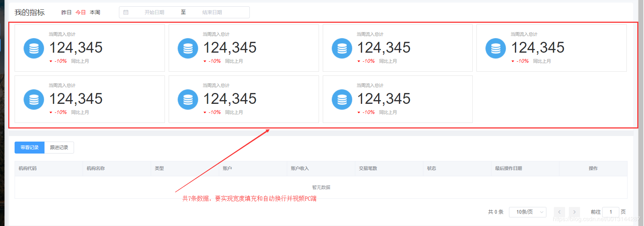644x226 pixels.
Task: Select the 昨日 filter option
Action: (66, 12)
